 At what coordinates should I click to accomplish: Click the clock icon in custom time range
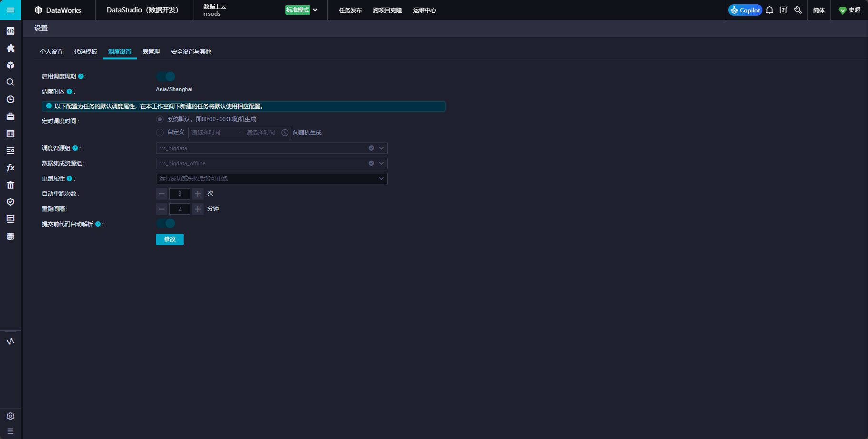(x=285, y=133)
